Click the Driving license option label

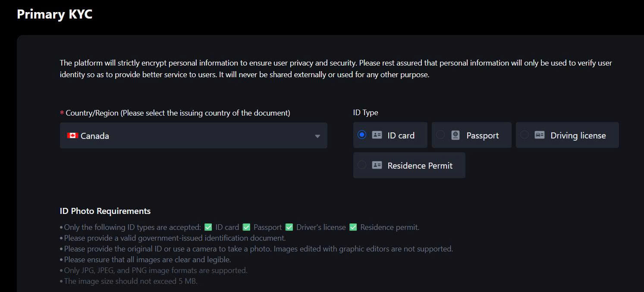click(x=578, y=135)
